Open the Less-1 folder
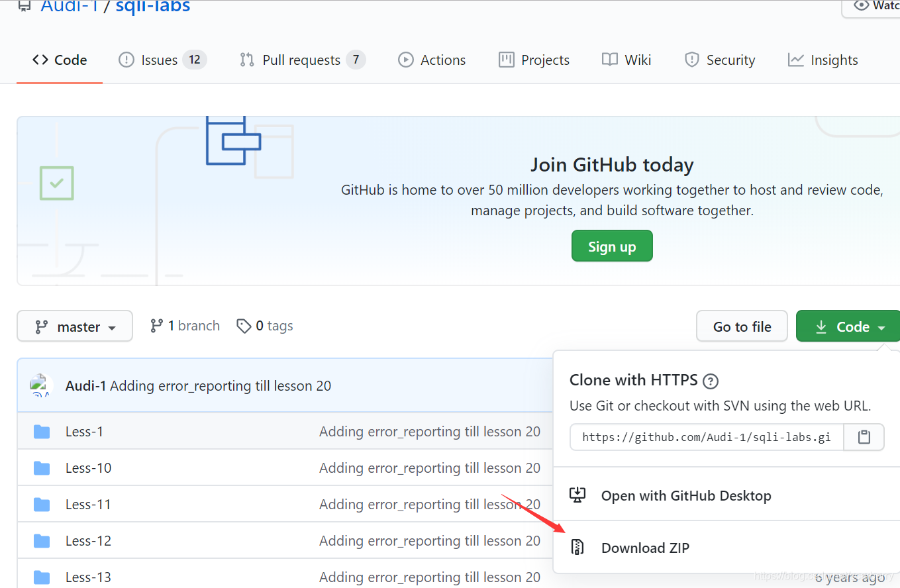Viewport: 900px width, 588px height. coord(84,432)
